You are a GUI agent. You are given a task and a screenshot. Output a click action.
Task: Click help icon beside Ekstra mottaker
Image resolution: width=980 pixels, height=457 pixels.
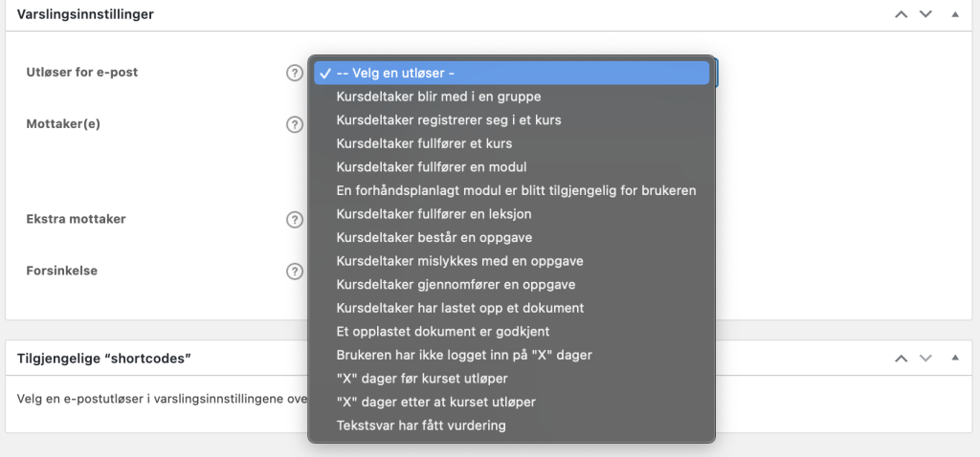(295, 219)
